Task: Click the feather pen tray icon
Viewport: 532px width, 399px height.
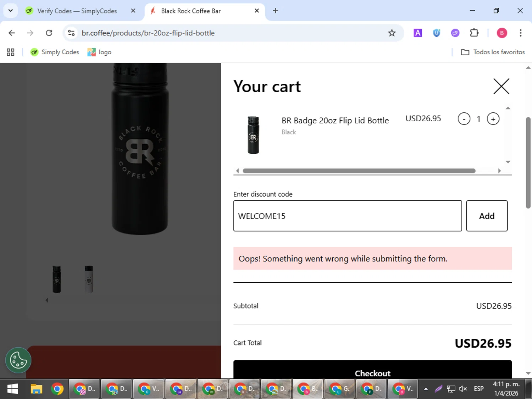Action: coord(439,389)
